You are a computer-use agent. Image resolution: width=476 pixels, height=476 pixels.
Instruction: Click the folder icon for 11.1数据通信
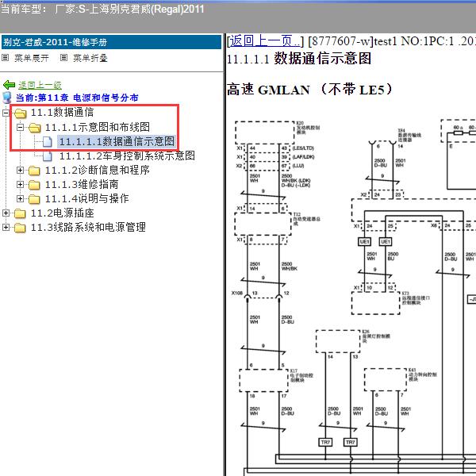point(21,113)
